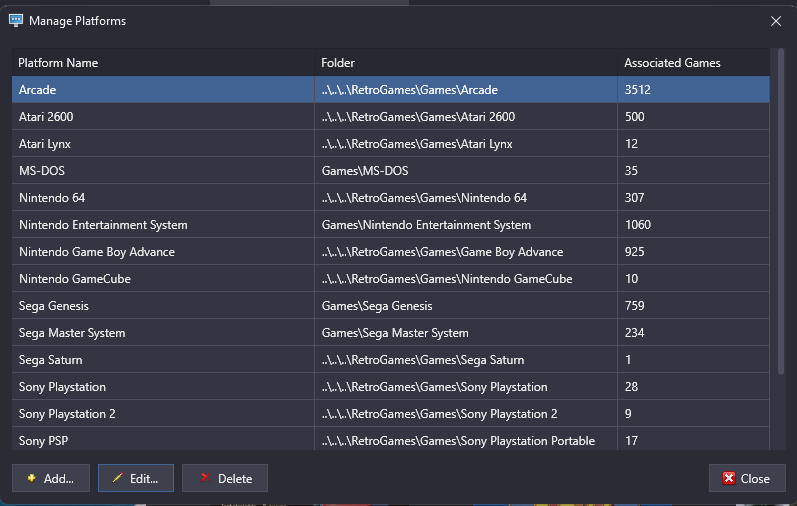Click the RetroGames\Games\Game Boy Advance folder cell
The width and height of the screenshot is (797, 506).
point(466,251)
